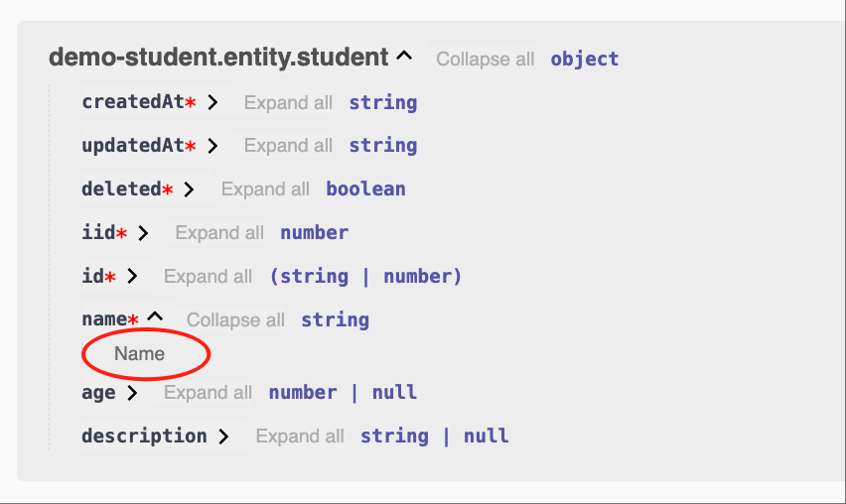Click Expand all for deleted
The height and width of the screenshot is (504, 846).
coord(265,189)
